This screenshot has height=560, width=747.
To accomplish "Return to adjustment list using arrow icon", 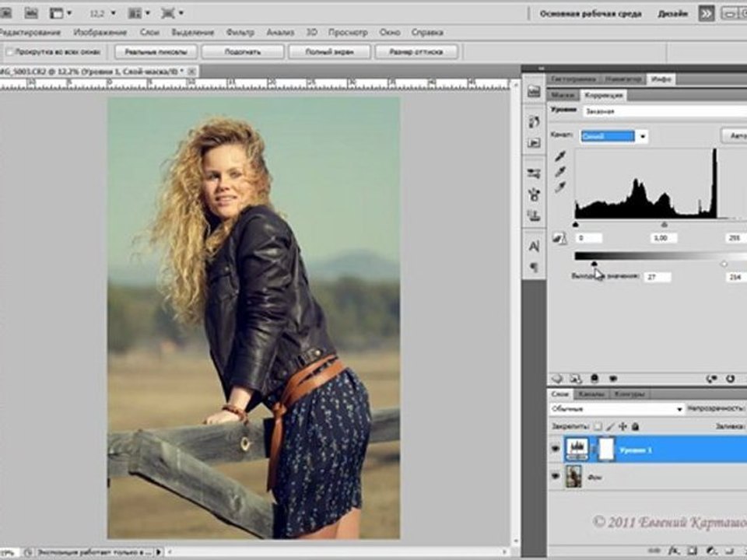I will coord(557,379).
